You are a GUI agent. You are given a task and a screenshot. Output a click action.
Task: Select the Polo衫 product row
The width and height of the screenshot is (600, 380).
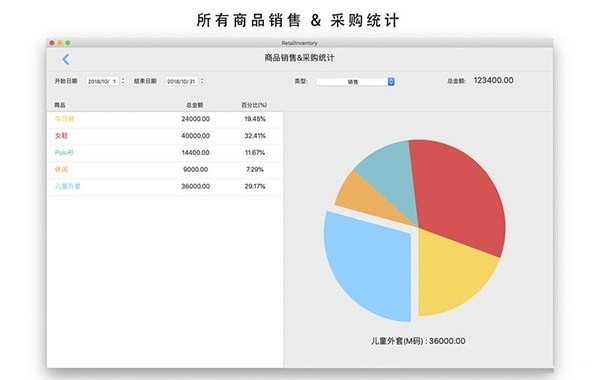click(165, 153)
